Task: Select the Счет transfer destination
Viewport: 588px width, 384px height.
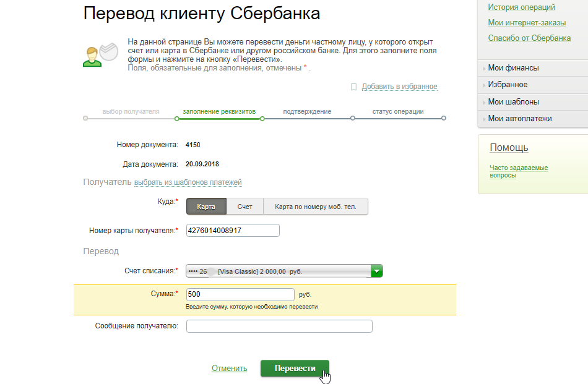Action: point(245,207)
